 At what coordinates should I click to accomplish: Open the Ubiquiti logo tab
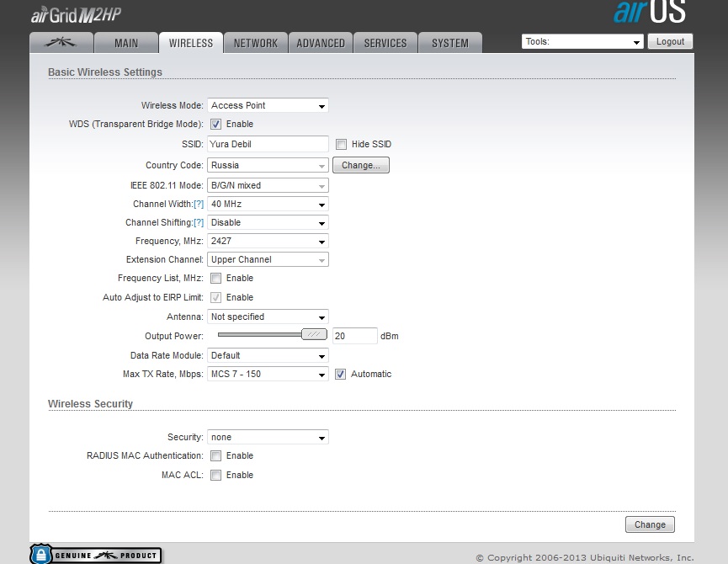tap(61, 43)
